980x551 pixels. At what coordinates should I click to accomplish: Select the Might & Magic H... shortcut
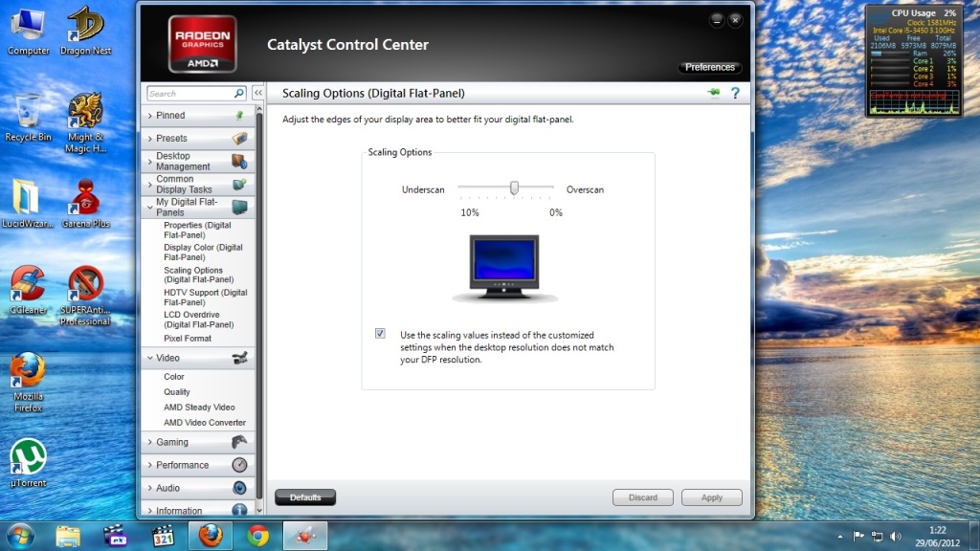(85, 123)
